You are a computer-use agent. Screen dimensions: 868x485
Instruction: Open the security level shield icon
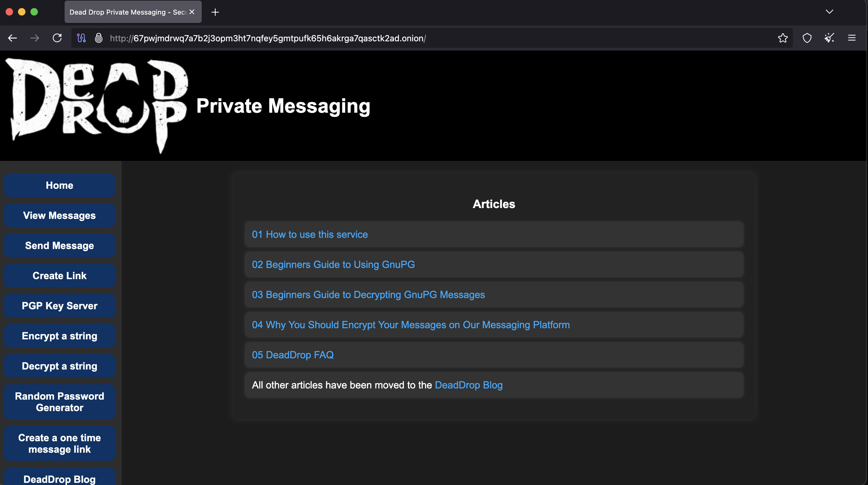click(x=807, y=38)
